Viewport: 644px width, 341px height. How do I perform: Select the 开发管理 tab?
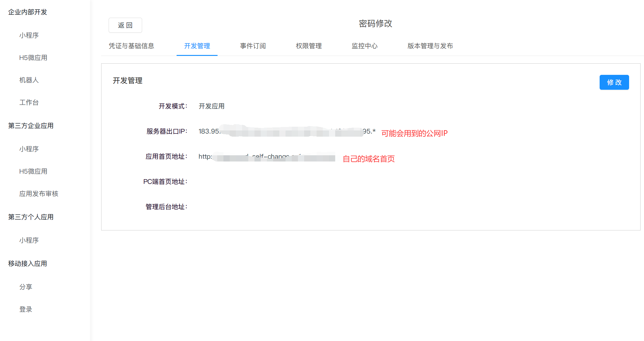click(x=197, y=46)
